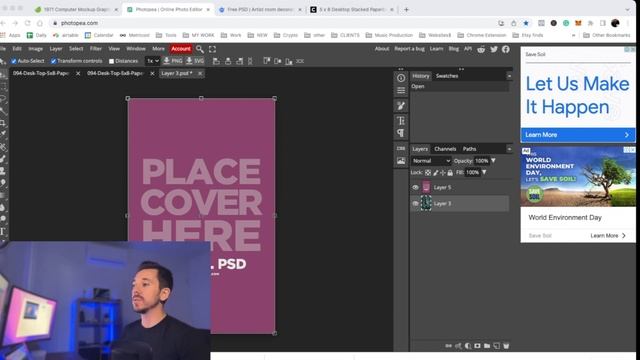The width and height of the screenshot is (640, 360).
Task: Delete layer with the trash icon
Action: click(x=506, y=346)
